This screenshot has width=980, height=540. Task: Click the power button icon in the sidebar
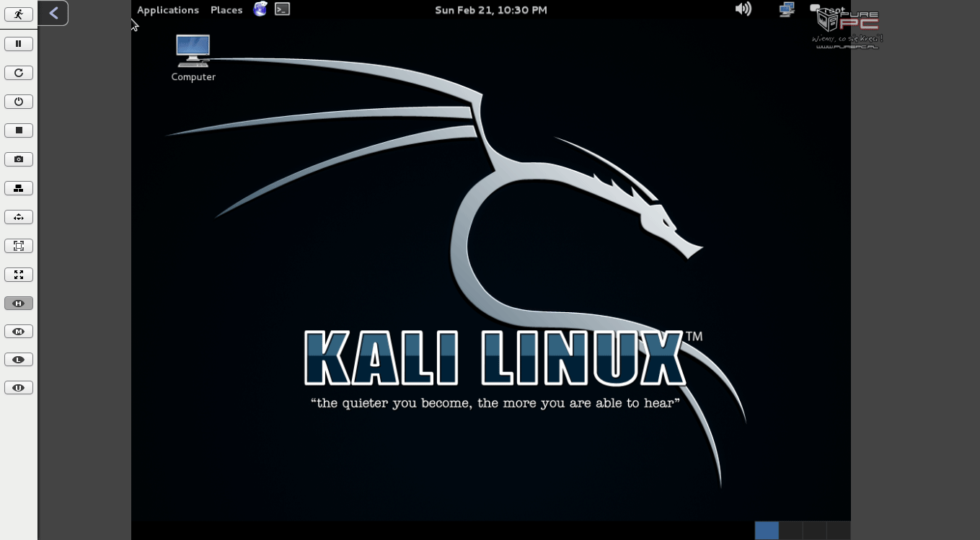click(19, 101)
